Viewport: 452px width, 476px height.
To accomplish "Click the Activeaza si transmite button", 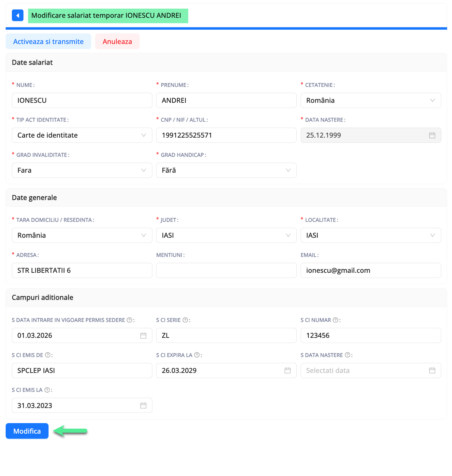I will [48, 41].
